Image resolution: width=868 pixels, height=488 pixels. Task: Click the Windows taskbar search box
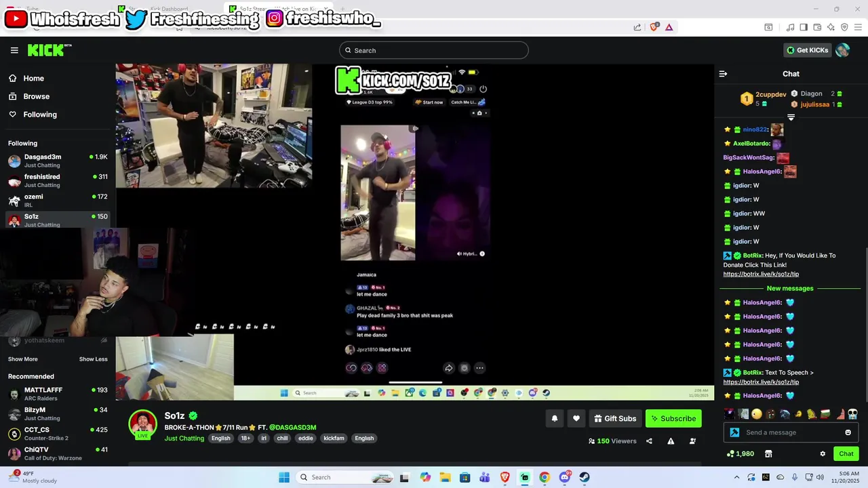pyautogui.click(x=344, y=477)
